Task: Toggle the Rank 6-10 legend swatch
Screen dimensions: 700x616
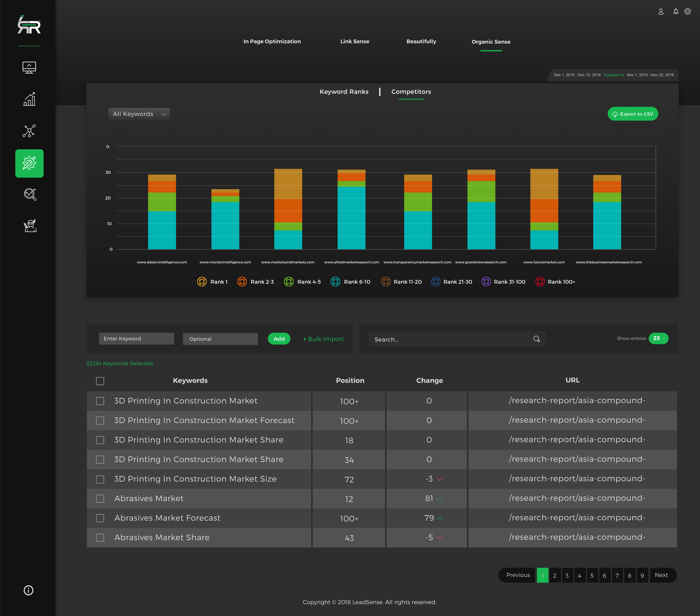Action: click(x=335, y=282)
